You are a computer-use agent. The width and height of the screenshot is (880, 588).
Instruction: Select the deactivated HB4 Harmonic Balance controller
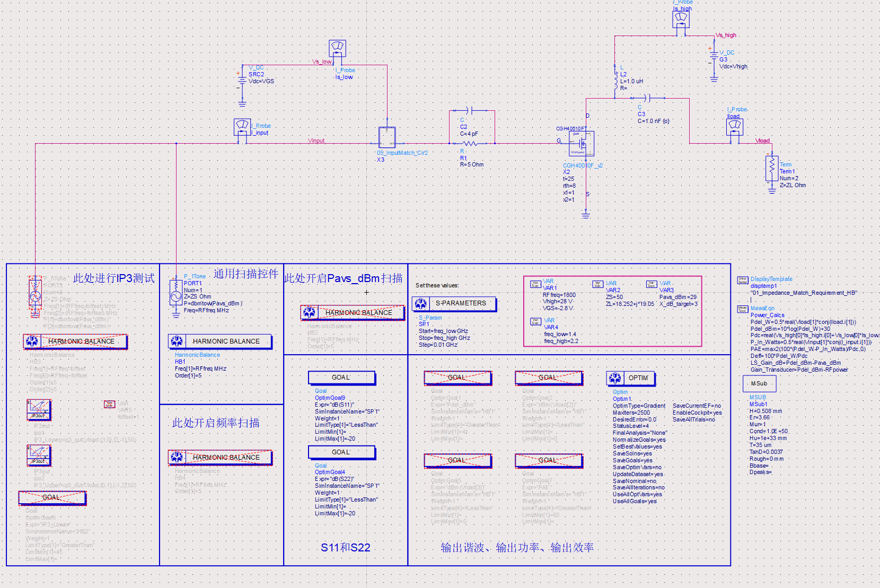(220, 458)
